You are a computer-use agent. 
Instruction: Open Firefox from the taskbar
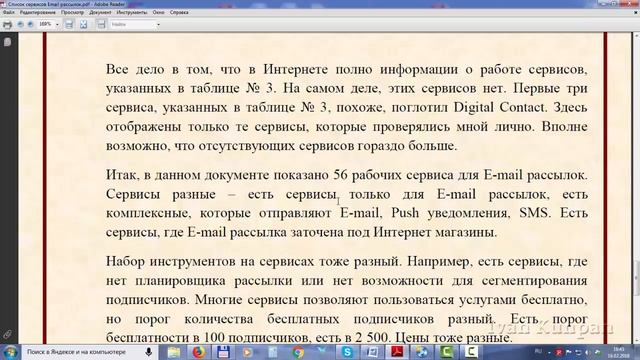tap(199, 352)
